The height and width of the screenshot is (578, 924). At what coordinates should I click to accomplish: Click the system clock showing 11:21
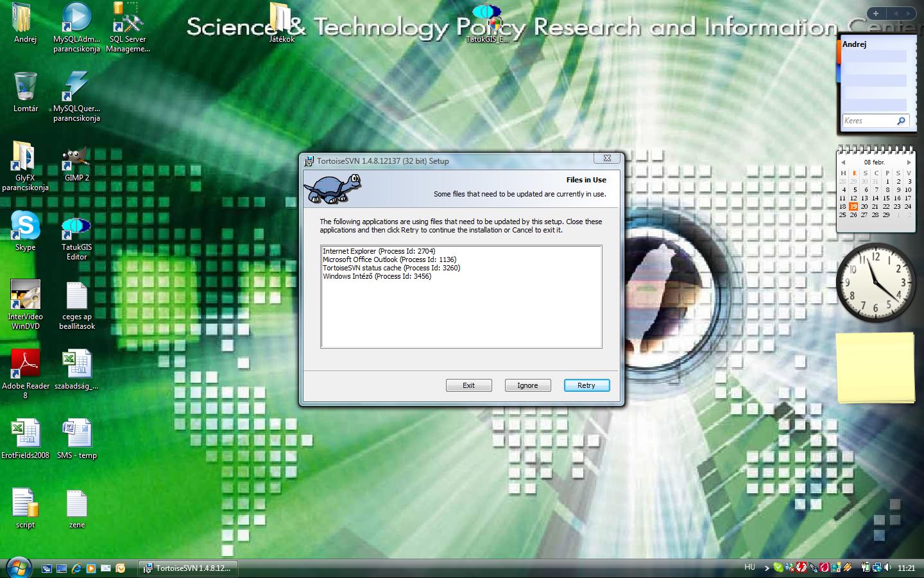pos(906,568)
